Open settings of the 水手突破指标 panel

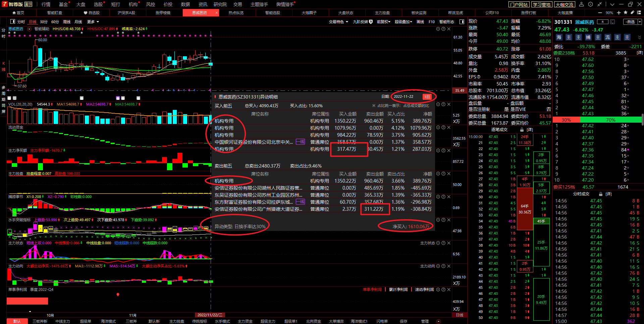438,220
